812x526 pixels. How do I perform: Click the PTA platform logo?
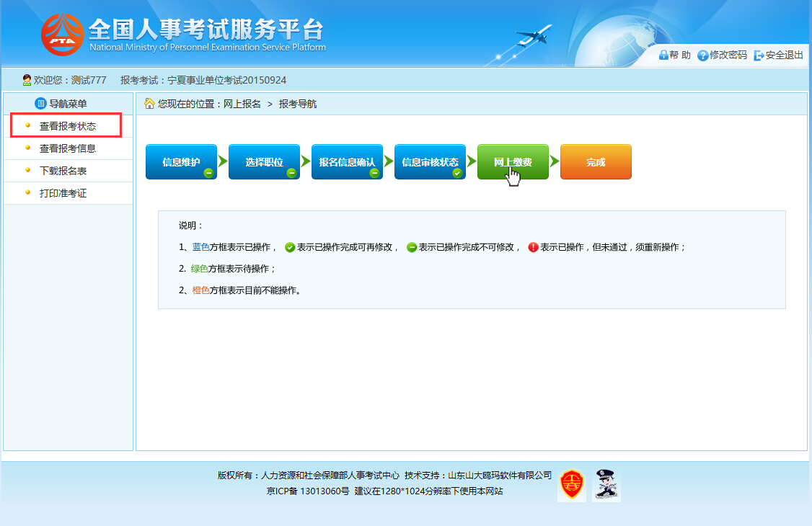62,35
